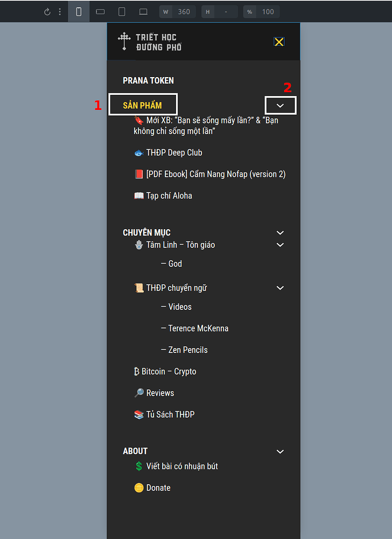The image size is (392, 539).
Task: Click the whale icon next to THĐP Deep Club
Action: tap(138, 153)
